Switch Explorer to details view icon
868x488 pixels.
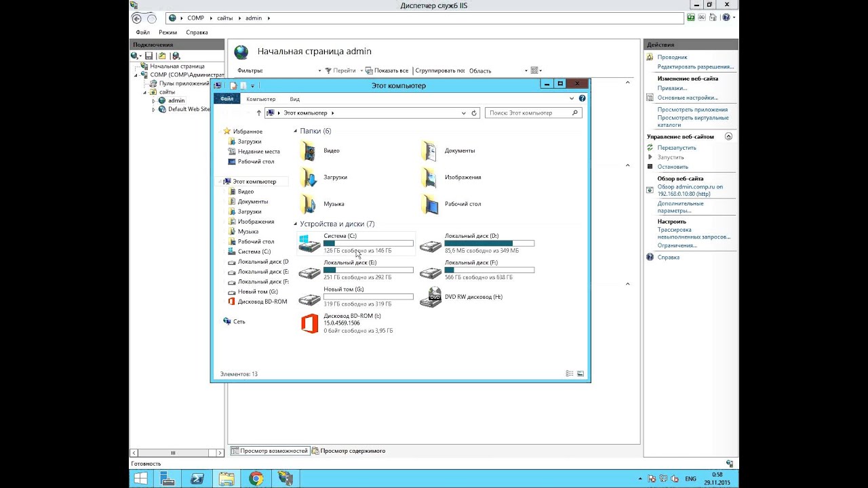[570, 373]
